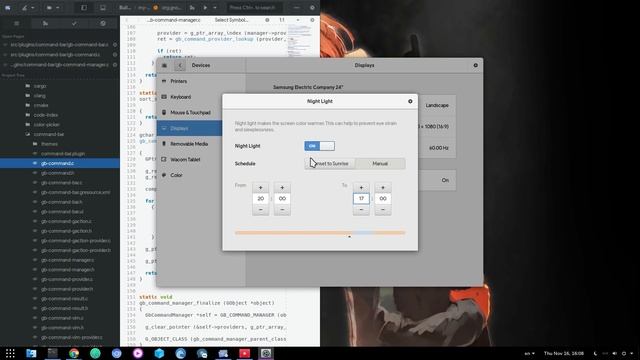Go back from Devices panel in Settings
The height and width of the screenshot is (360, 640).
point(180,65)
